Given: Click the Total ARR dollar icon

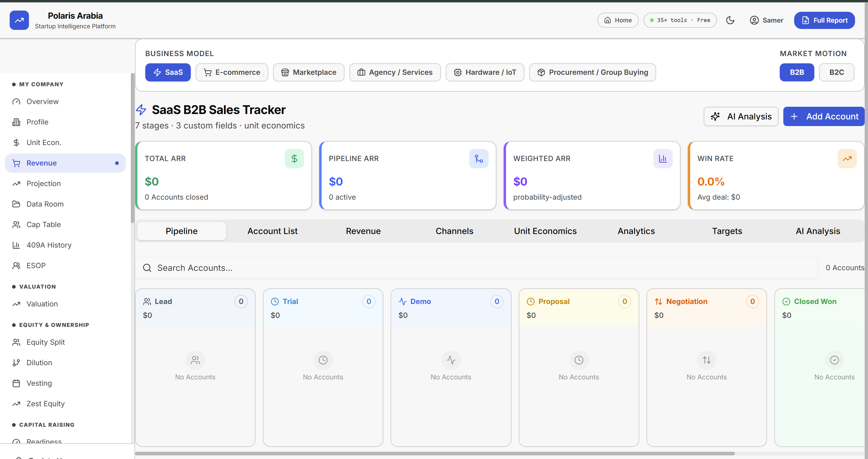Looking at the screenshot, I should tap(294, 159).
